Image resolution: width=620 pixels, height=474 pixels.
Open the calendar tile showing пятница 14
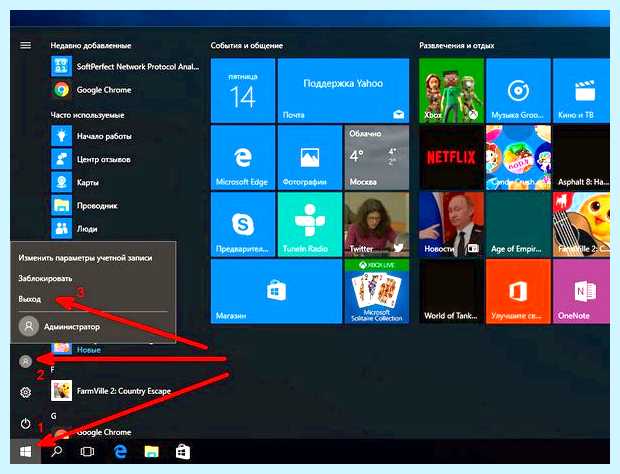[243, 91]
